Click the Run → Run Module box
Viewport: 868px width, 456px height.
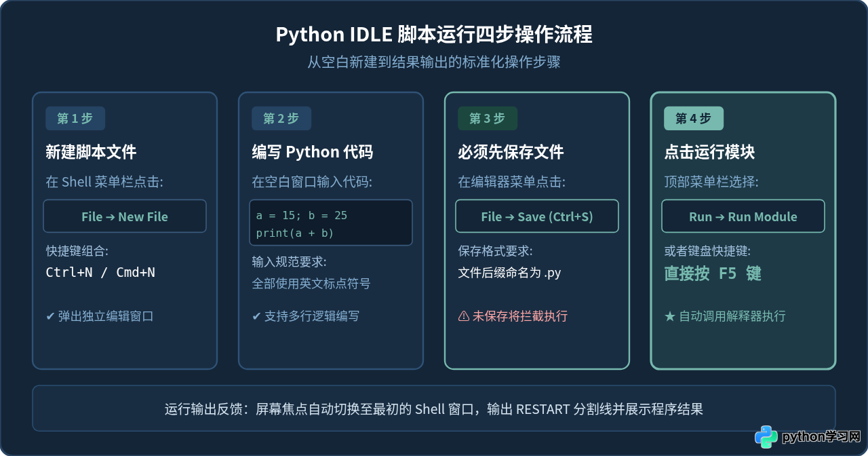(x=743, y=216)
